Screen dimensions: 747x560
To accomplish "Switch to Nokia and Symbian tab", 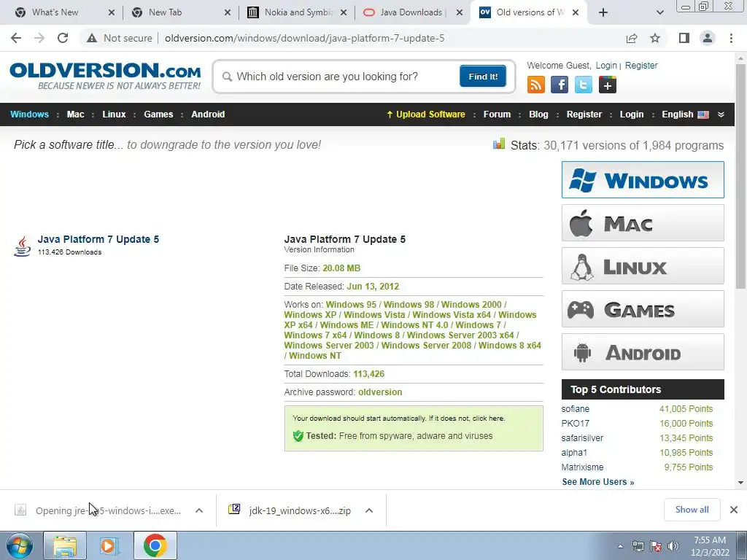I will [296, 12].
